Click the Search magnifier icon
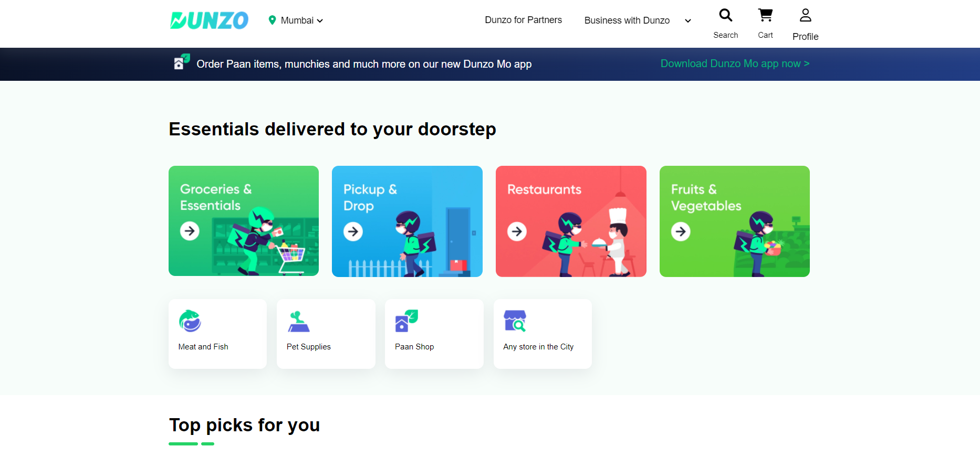 tap(725, 15)
